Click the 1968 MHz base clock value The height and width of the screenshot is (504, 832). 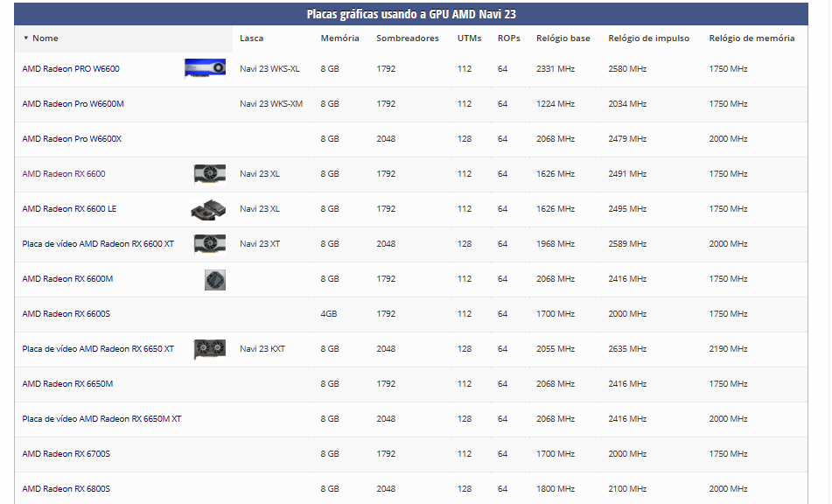tap(555, 243)
